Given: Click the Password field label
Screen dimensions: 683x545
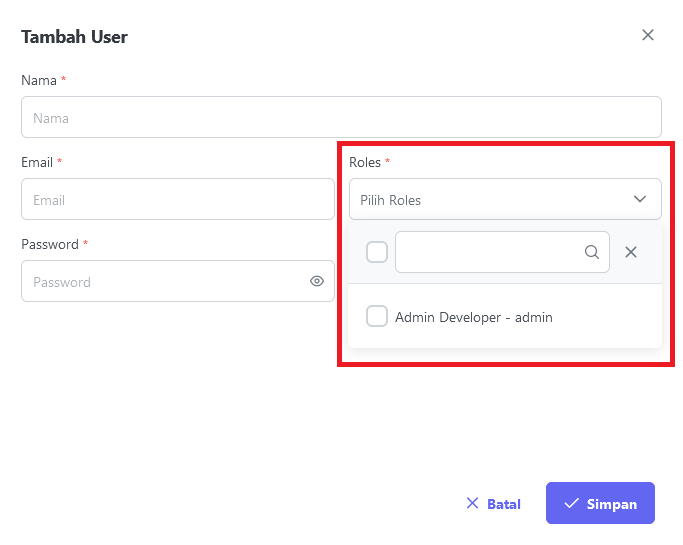Looking at the screenshot, I should 50,244.
